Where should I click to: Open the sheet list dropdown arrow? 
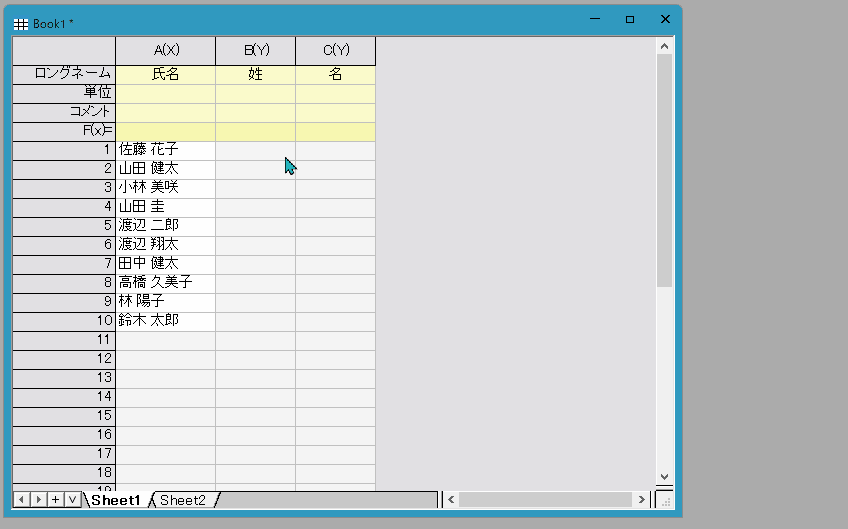pos(72,499)
